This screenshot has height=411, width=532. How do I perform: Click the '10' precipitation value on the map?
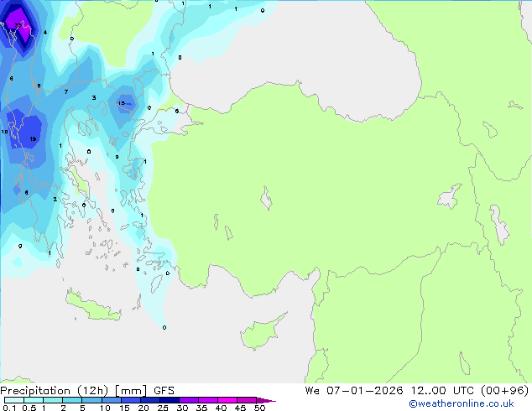4,132
